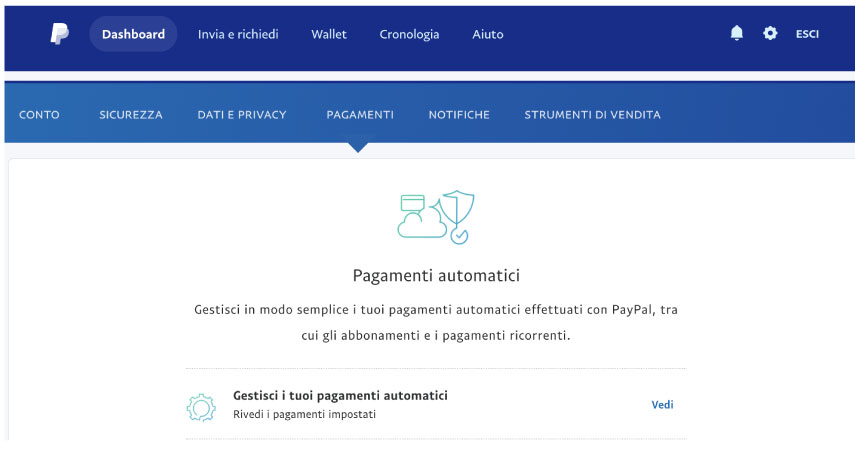View Cronologia in the top navigation
Image resolution: width=855 pixels, height=468 pixels.
coord(409,34)
